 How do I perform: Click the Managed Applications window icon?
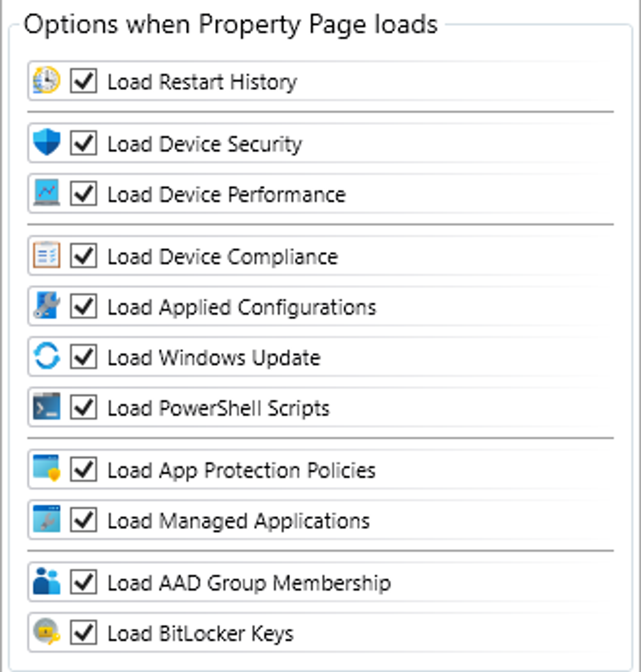click(46, 519)
